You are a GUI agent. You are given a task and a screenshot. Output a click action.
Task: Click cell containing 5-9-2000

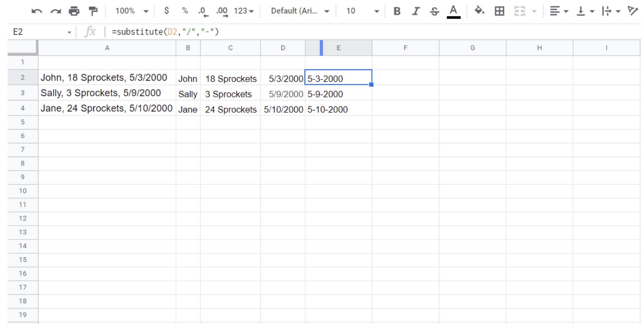coord(338,93)
